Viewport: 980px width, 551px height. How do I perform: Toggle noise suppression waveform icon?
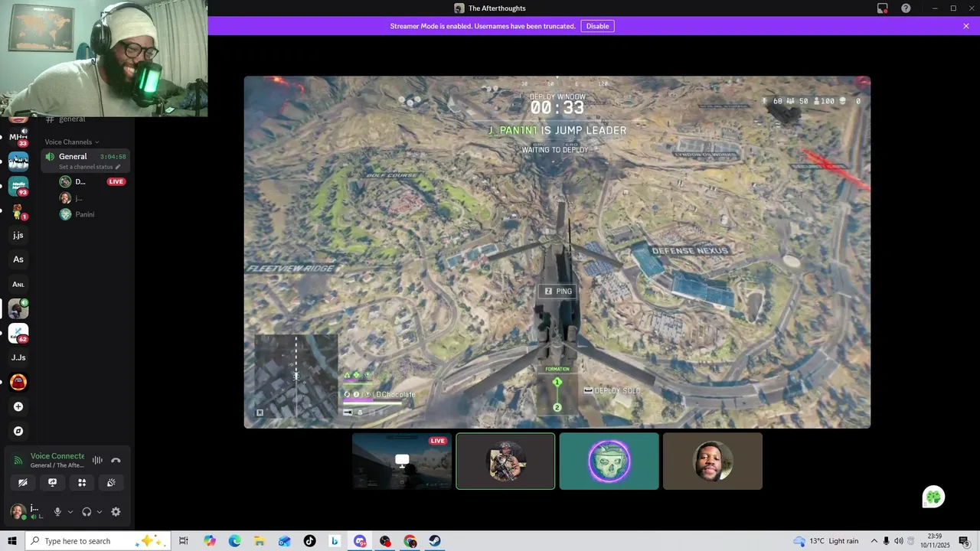tap(97, 460)
